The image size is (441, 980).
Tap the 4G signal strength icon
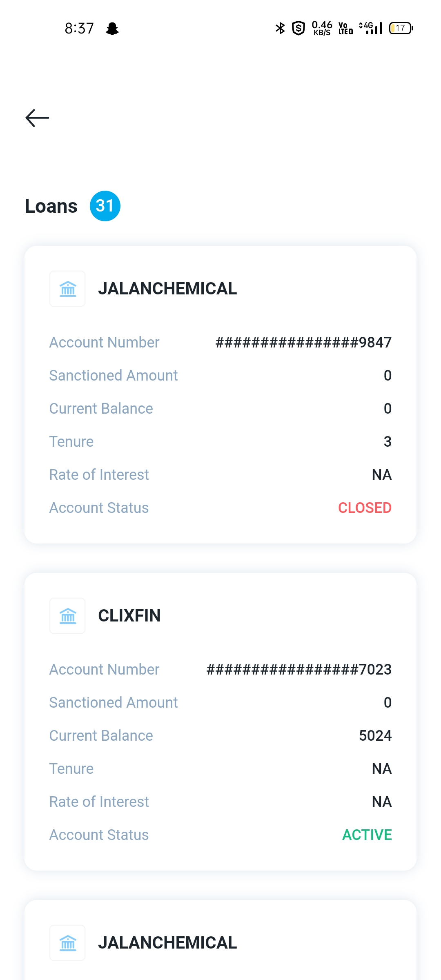pos(371,28)
